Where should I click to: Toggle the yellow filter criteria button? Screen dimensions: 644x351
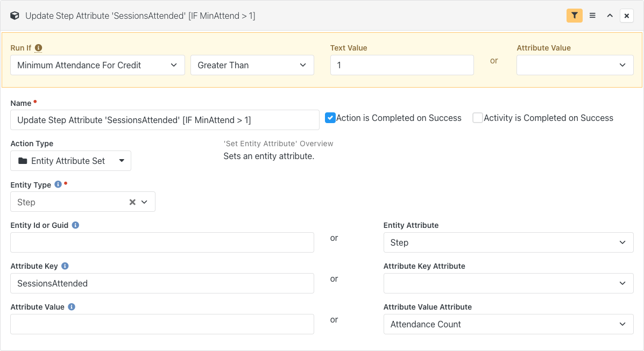(x=574, y=16)
